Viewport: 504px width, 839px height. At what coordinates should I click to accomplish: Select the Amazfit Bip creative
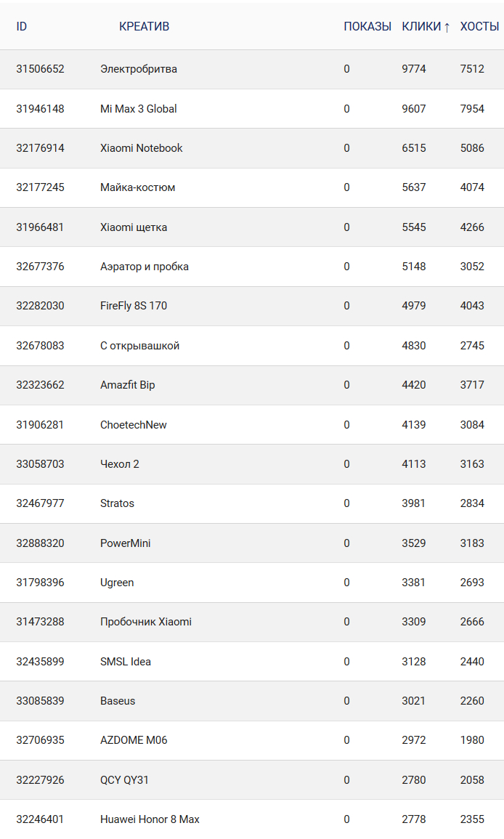pyautogui.click(x=128, y=385)
